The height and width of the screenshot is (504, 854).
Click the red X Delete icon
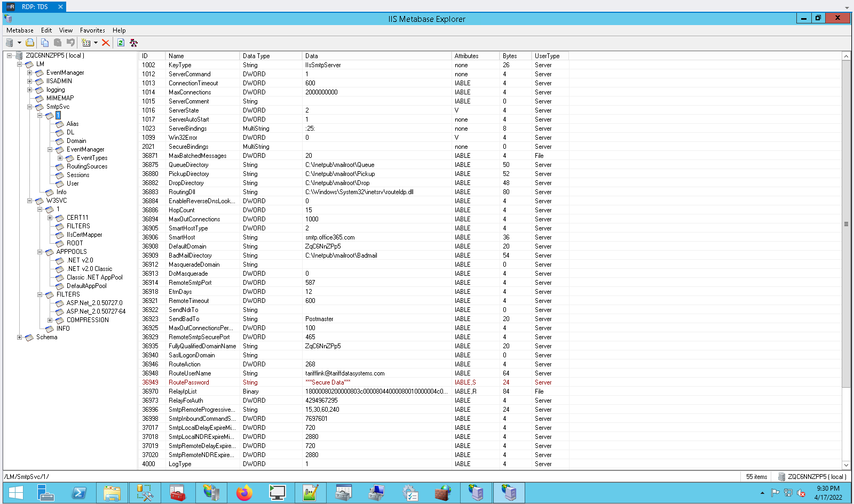coord(106,43)
